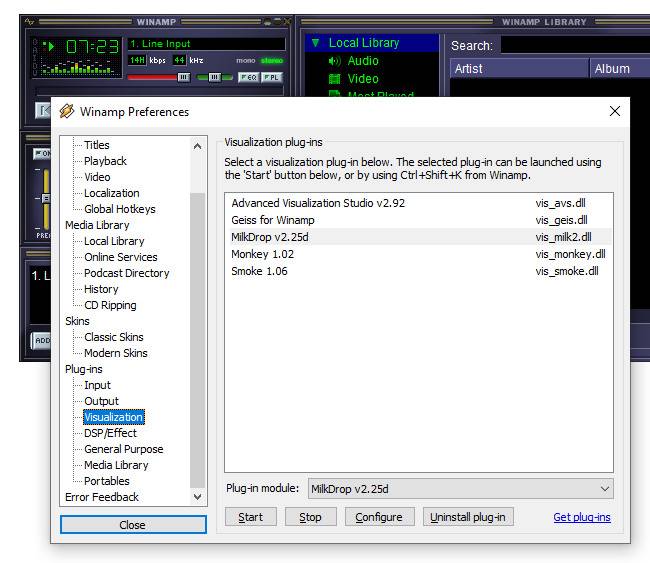Select DSP/Effect in preferences tree
650x563 pixels.
[x=110, y=433]
